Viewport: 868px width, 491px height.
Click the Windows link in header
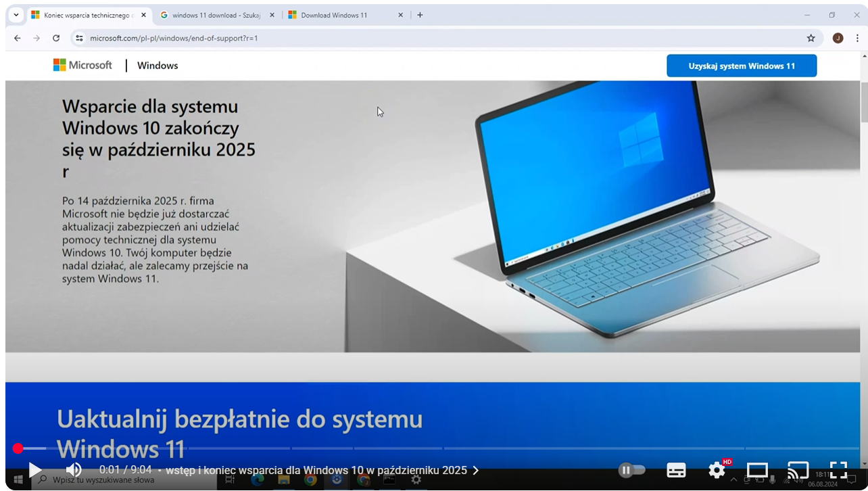coord(158,66)
